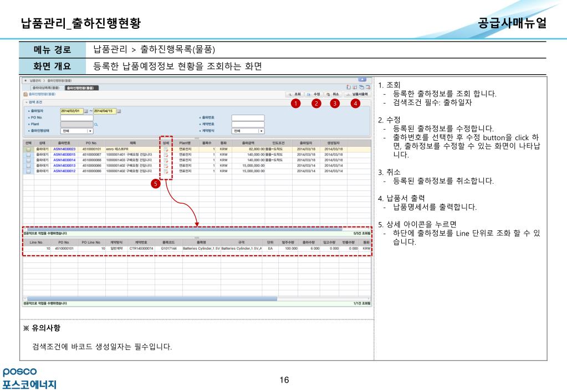The height and width of the screenshot is (392, 567).
Task: Click the 계약번호 input field
Action: [248, 124]
